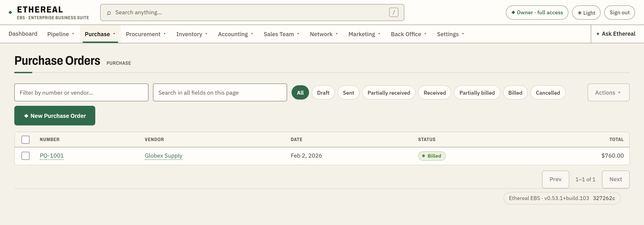Open the Marketing menu

pyautogui.click(x=364, y=34)
